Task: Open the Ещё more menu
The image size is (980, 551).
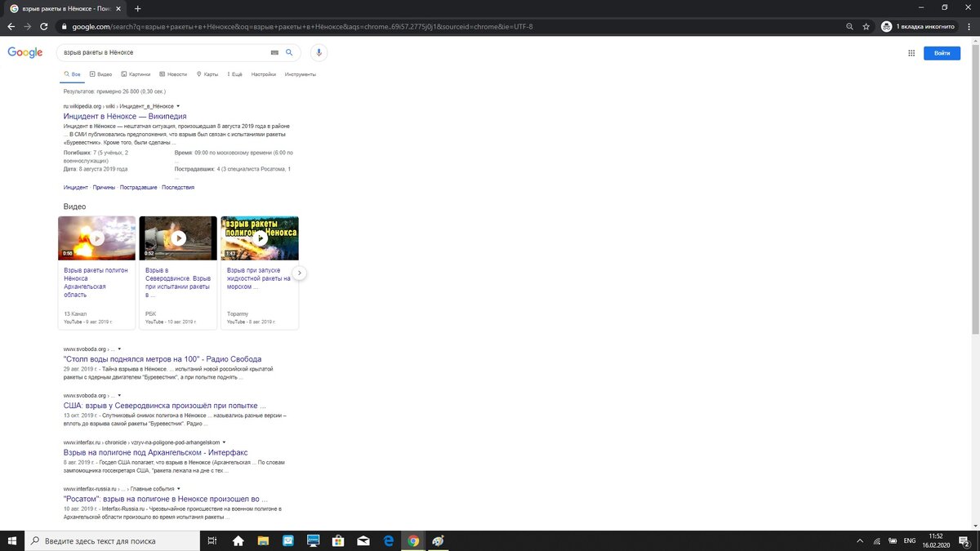Action: coord(234,74)
